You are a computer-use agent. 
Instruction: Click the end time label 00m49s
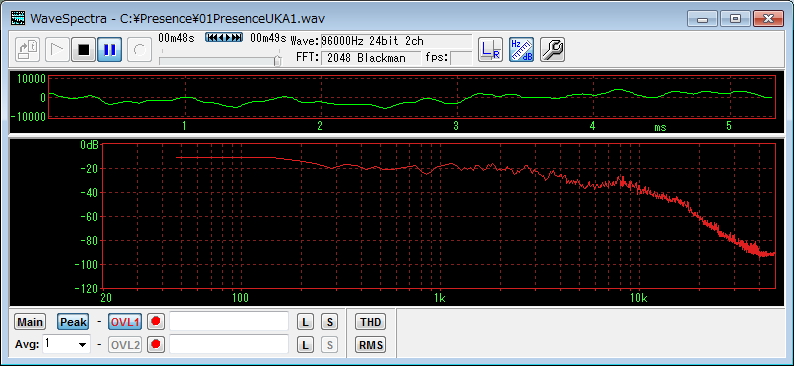click(268, 38)
